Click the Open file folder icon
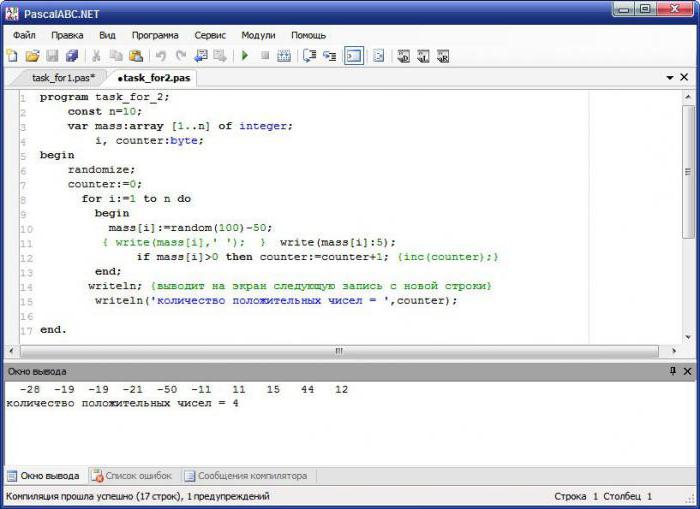The width and height of the screenshot is (700, 509). pyautogui.click(x=32, y=56)
